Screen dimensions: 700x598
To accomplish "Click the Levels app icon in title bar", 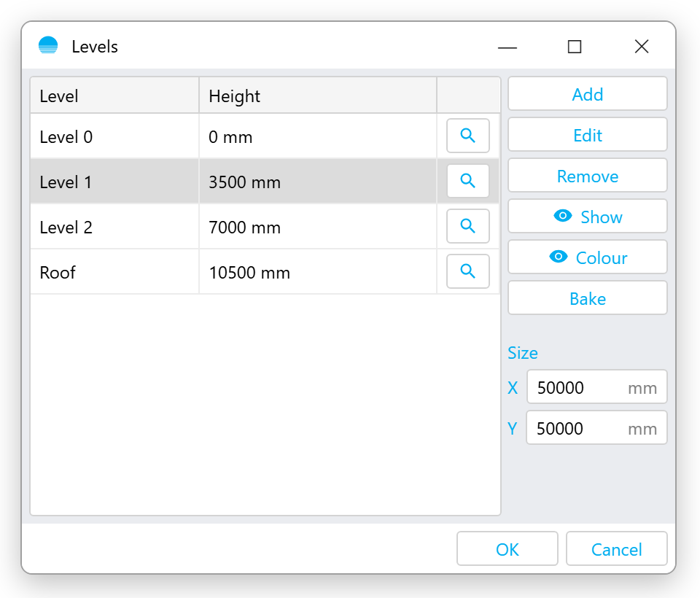I will click(48, 45).
